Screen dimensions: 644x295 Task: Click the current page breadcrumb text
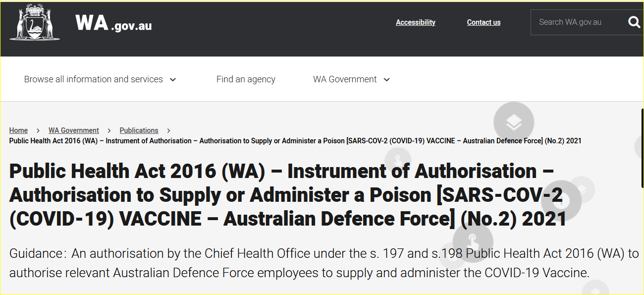[x=295, y=141]
